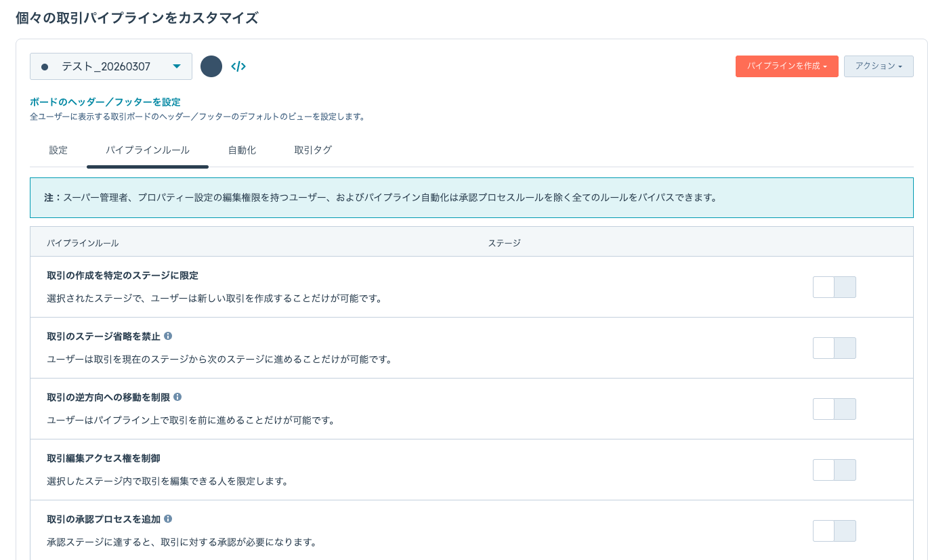The width and height of the screenshot is (928, 560).
Task: Select the 取引タグ tab
Action: click(x=313, y=150)
